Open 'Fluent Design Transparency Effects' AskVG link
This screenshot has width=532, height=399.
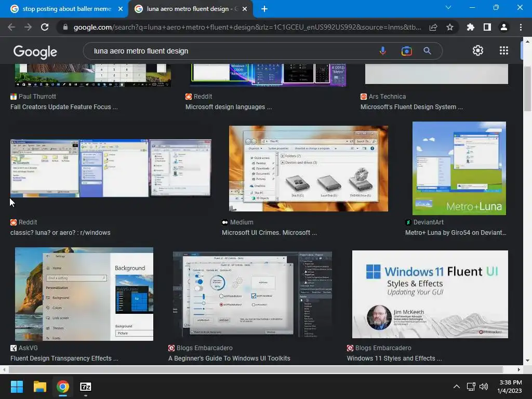pos(64,358)
